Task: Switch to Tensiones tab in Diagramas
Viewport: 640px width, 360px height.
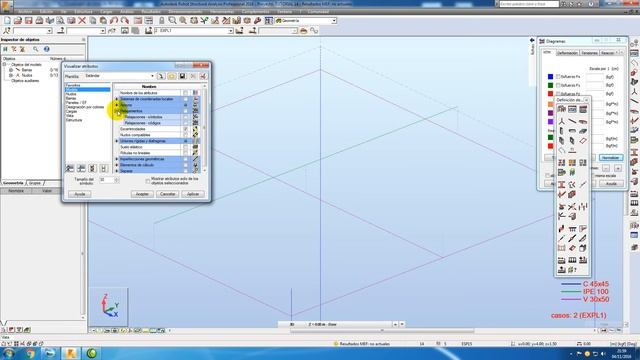Action: click(x=589, y=53)
